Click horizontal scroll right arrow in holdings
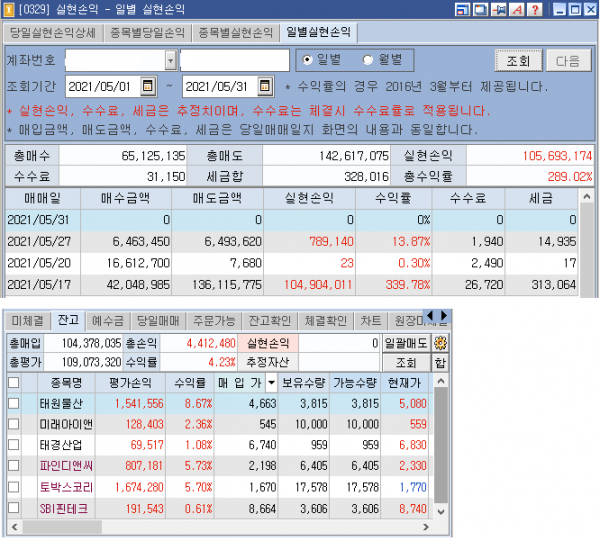 click(426, 527)
